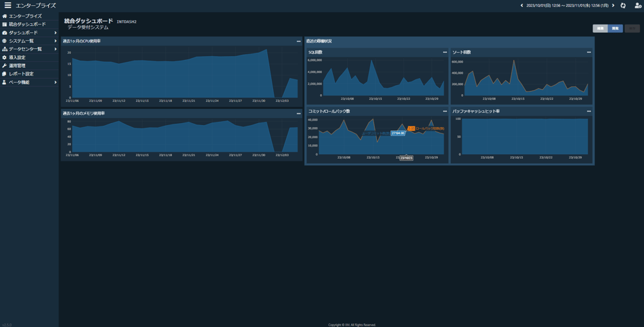Open options menu of CPU使用率 panel

pyautogui.click(x=299, y=41)
